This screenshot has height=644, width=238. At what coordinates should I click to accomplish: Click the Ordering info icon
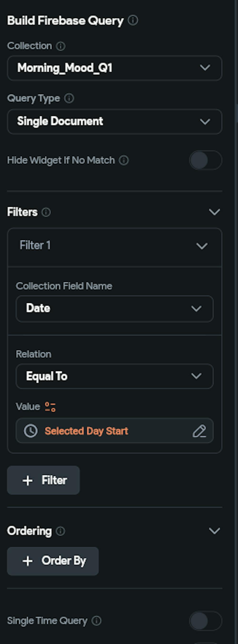(x=60, y=531)
